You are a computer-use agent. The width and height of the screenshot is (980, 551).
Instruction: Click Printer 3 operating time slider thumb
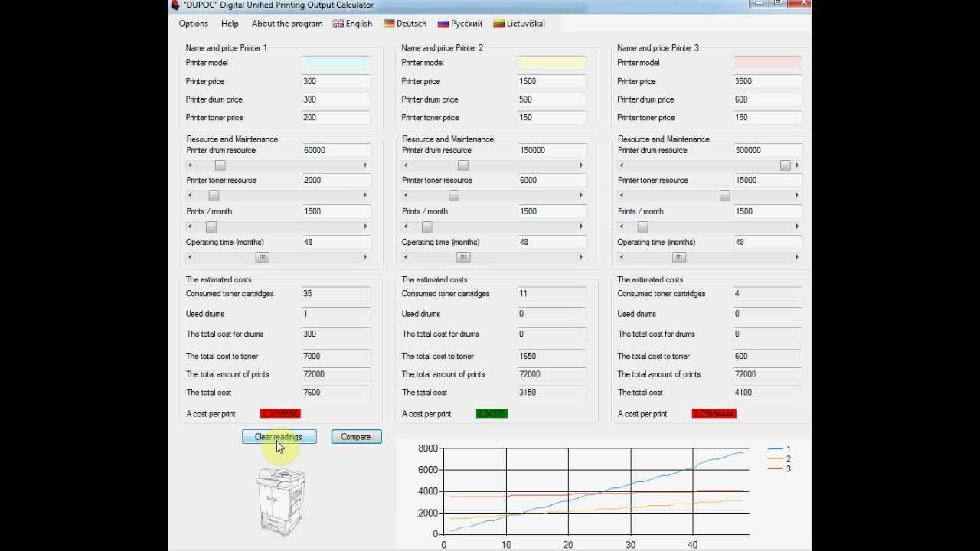679,257
